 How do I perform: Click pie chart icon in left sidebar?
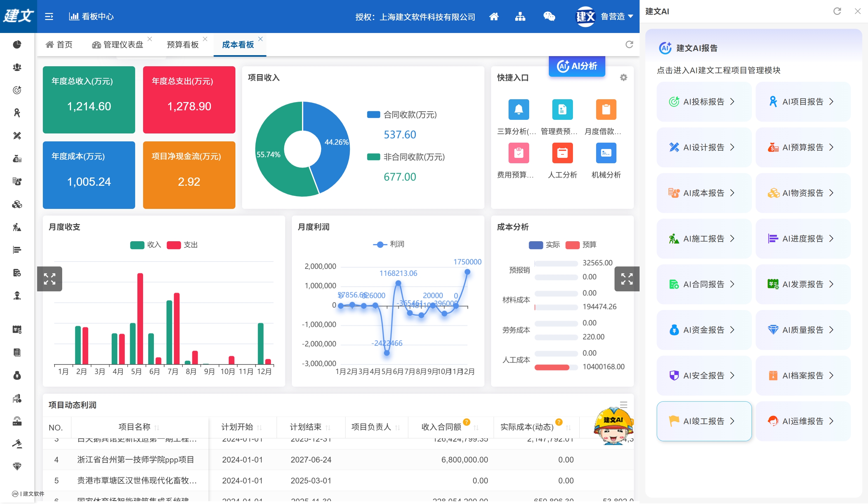click(17, 44)
